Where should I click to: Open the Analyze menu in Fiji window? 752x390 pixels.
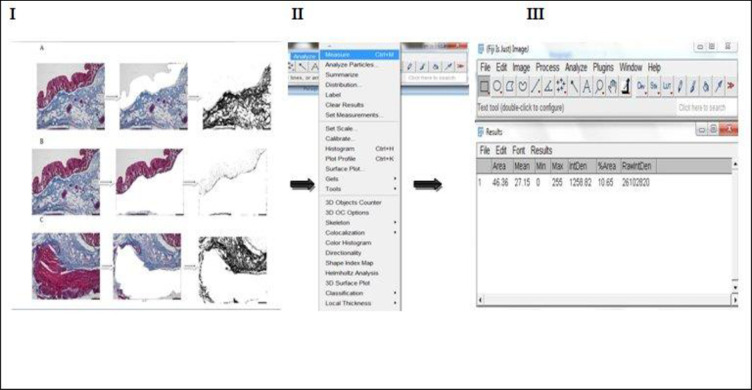(576, 68)
